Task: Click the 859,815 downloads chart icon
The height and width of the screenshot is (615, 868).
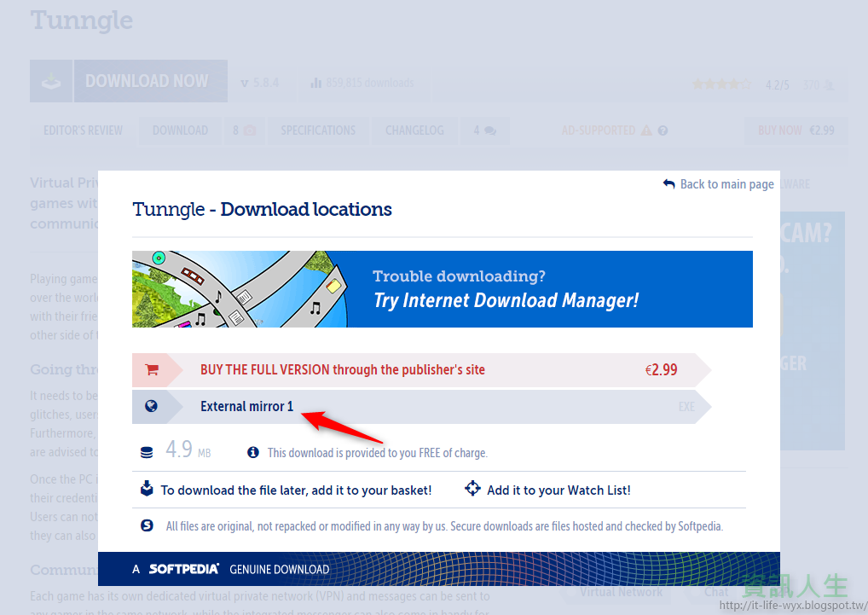Action: tap(316, 83)
